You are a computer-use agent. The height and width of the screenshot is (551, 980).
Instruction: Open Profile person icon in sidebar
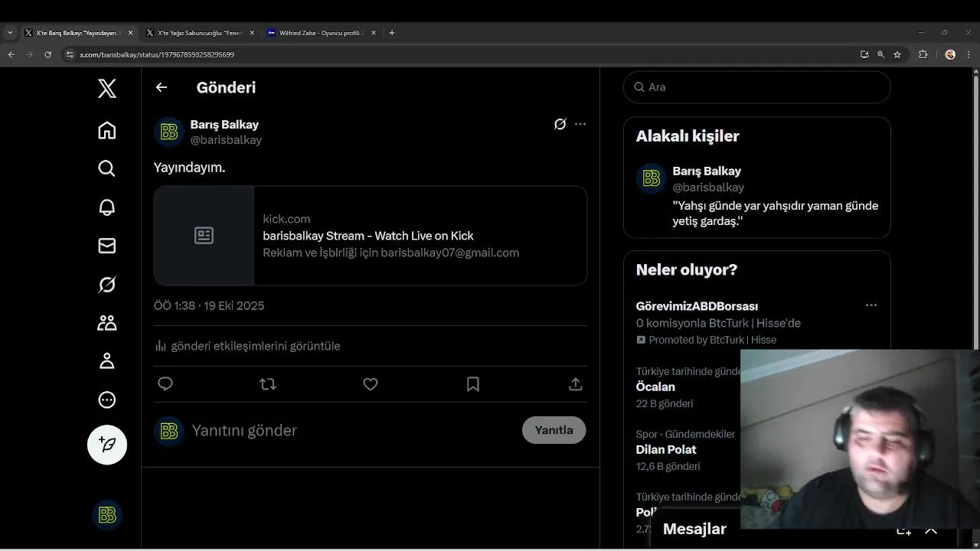pos(107,361)
